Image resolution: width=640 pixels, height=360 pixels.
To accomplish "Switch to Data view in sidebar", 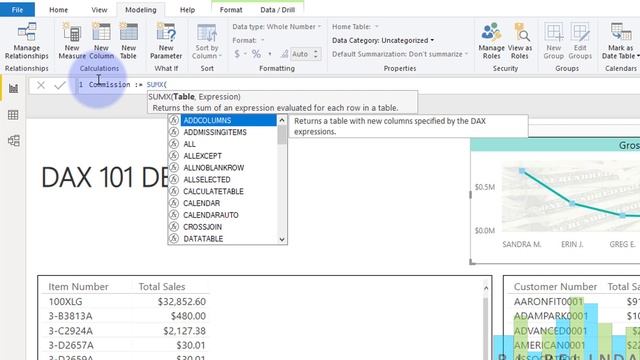I will pos(13,115).
